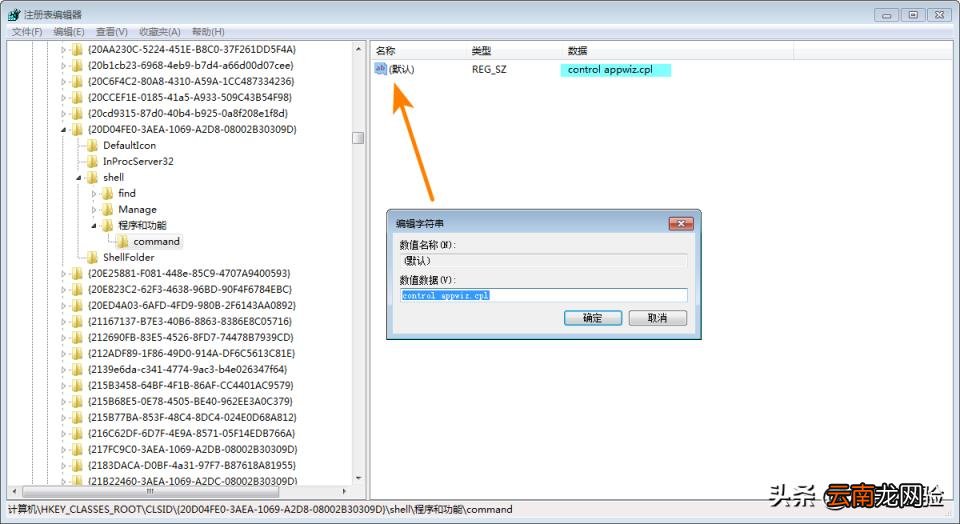Screen dimensions: 960x524
Task: Click the 确定 button in the dialog
Action: coord(593,318)
